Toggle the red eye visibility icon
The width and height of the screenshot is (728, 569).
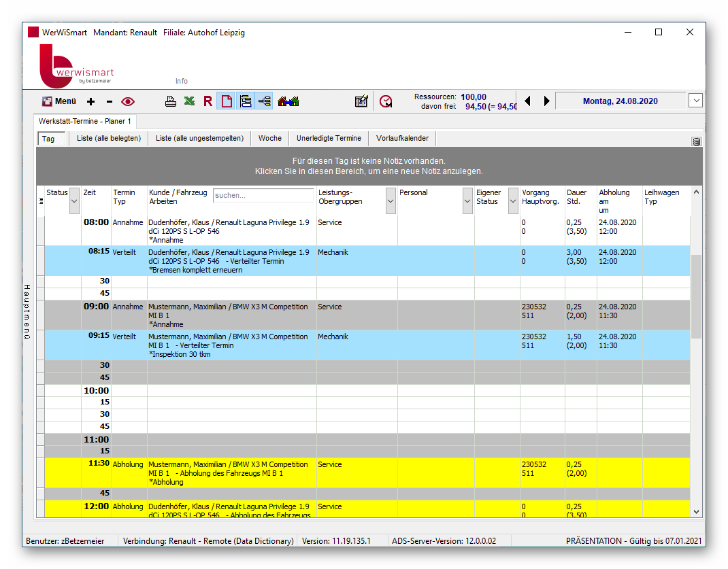(x=128, y=101)
